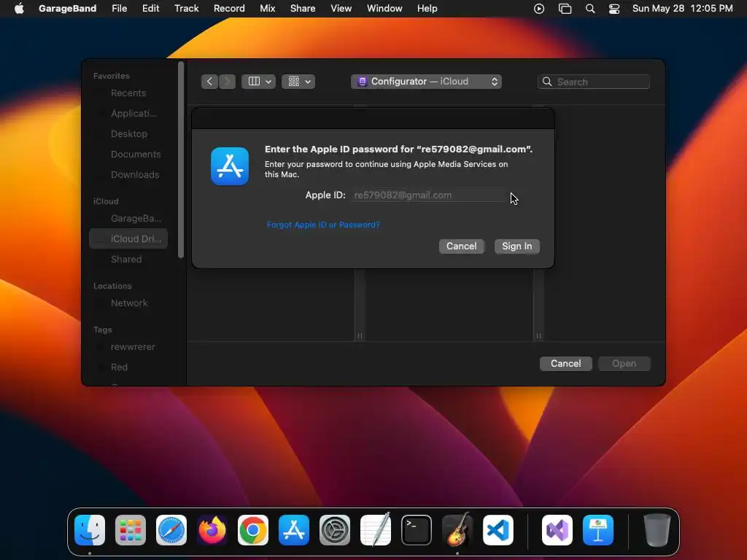
Task: Go back in the file browser
Action: (209, 82)
